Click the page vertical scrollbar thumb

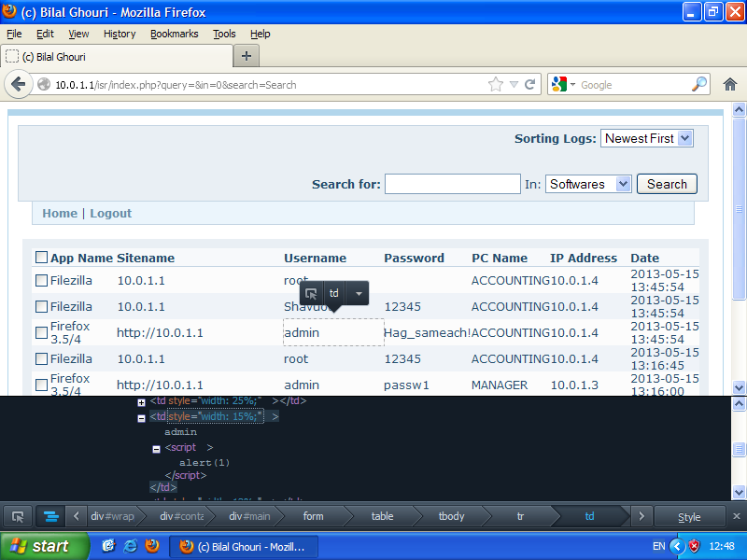pos(739,209)
